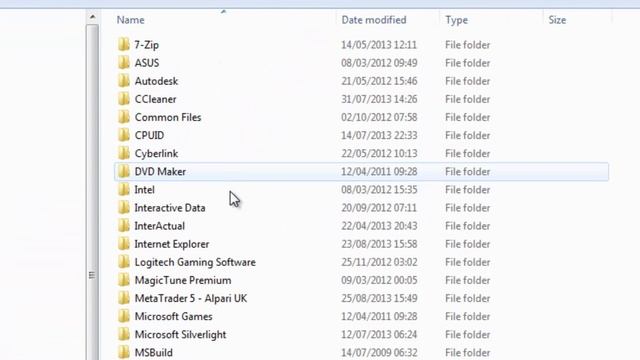Select the Intel folder name
640x360 pixels.
pyautogui.click(x=144, y=190)
